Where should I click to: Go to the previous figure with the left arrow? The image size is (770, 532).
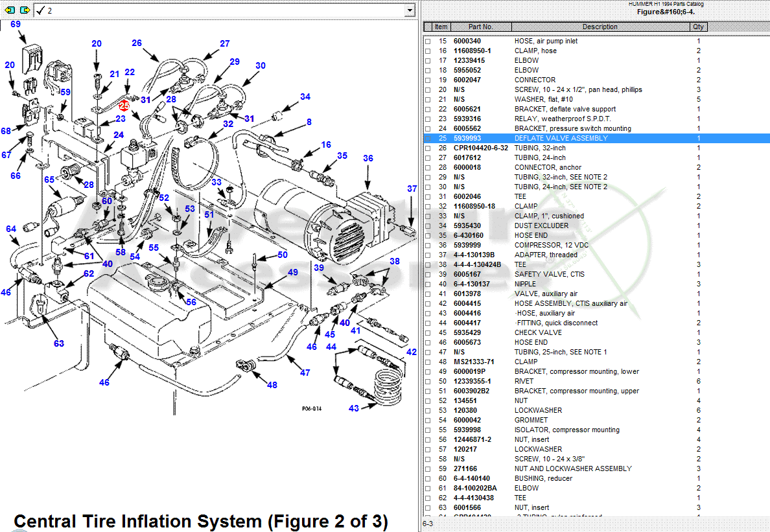[10, 10]
